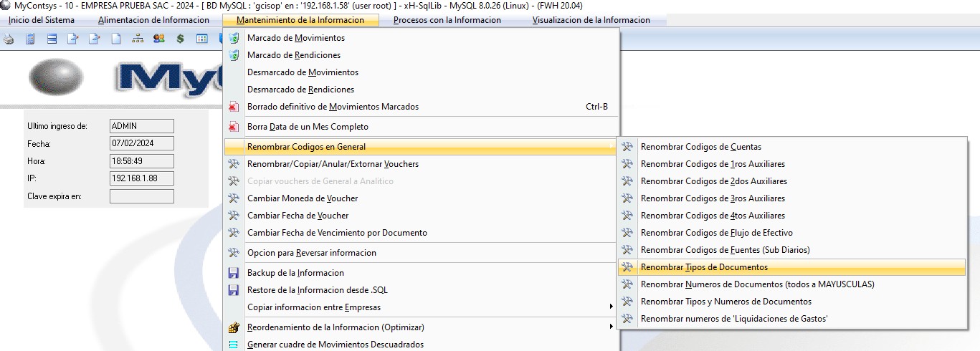This screenshot has height=351, width=980.
Task: Open Visualizacion de la Informacion menu
Action: click(x=591, y=20)
